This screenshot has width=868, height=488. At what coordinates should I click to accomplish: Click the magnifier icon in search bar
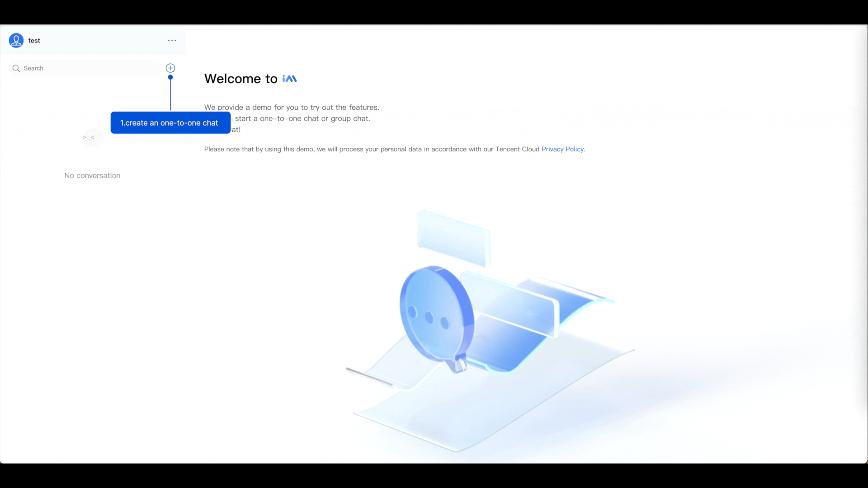click(16, 68)
